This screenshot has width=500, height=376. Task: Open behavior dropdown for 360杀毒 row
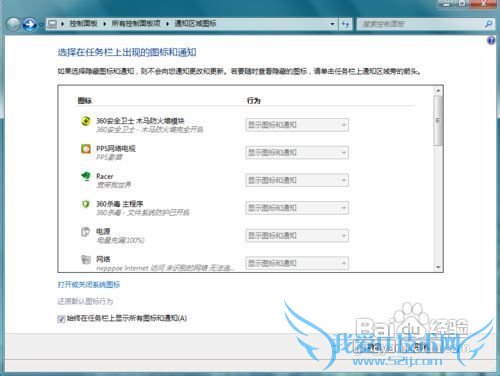point(297,208)
